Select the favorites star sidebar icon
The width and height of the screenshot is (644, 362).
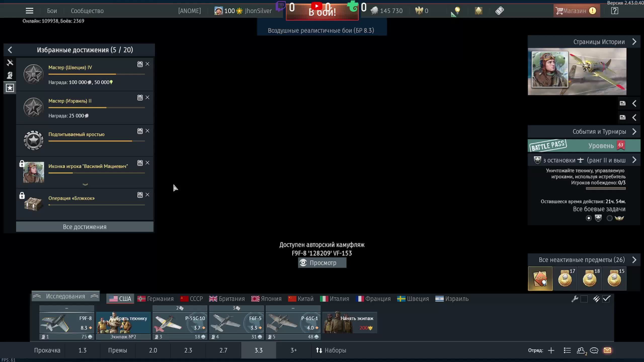coord(10,88)
